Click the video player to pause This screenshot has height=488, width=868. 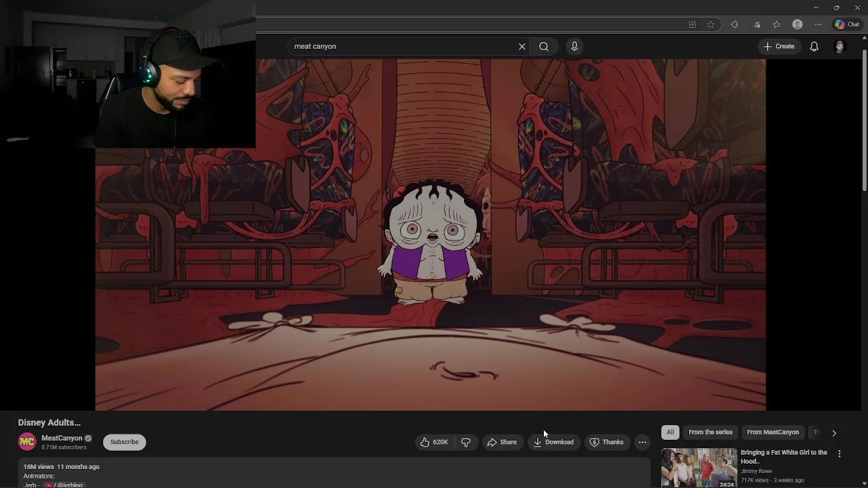[x=431, y=235]
